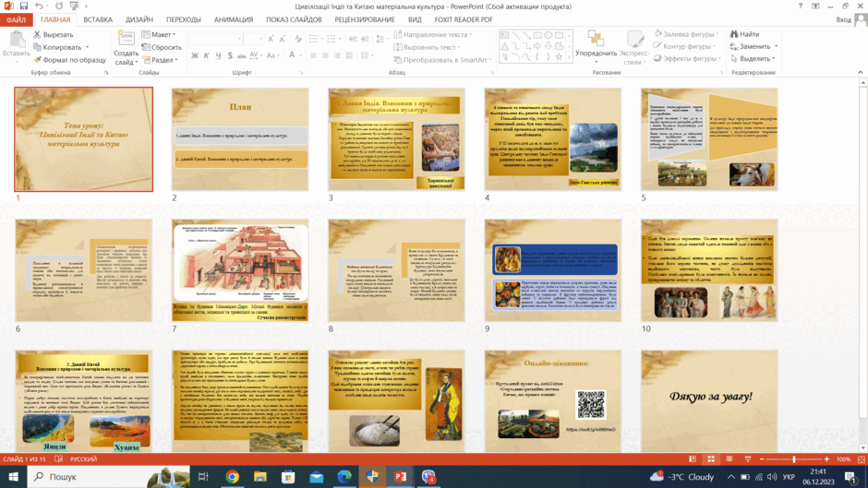This screenshot has width=868, height=488.
Task: Save the presentation with quick access icon
Action: pyautogui.click(x=23, y=6)
